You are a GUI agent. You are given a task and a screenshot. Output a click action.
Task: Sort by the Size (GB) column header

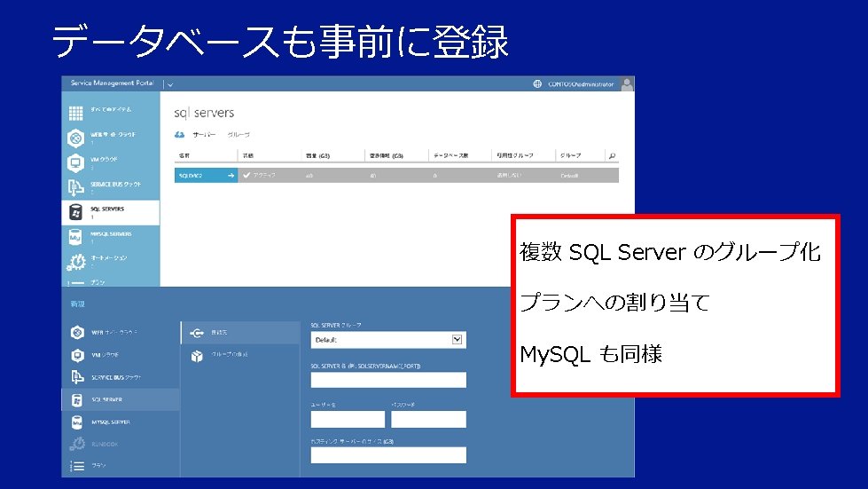[x=317, y=155]
